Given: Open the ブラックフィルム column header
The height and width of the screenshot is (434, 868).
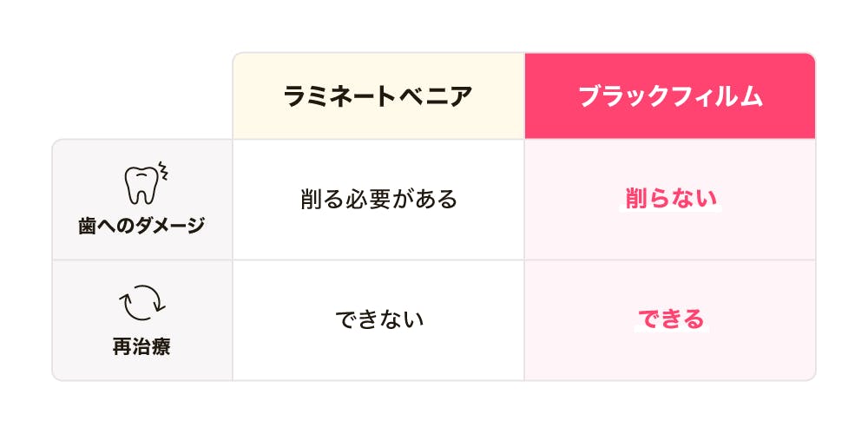Looking at the screenshot, I should (670, 96).
